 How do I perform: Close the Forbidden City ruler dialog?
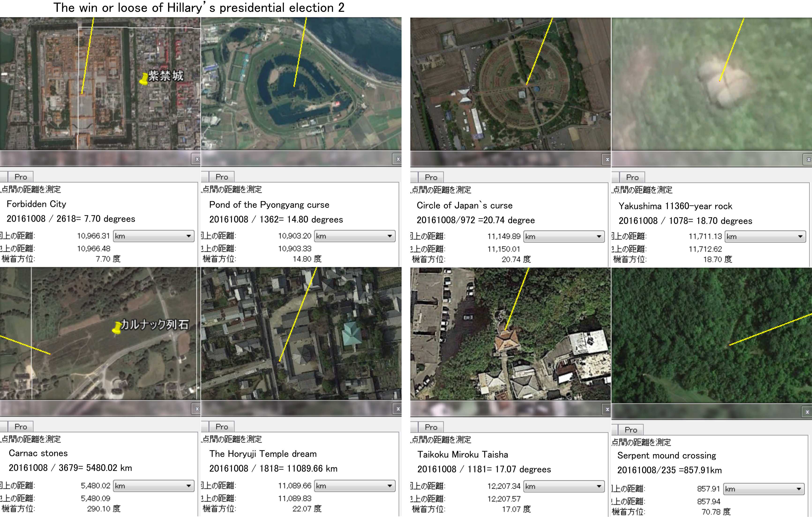point(197,159)
